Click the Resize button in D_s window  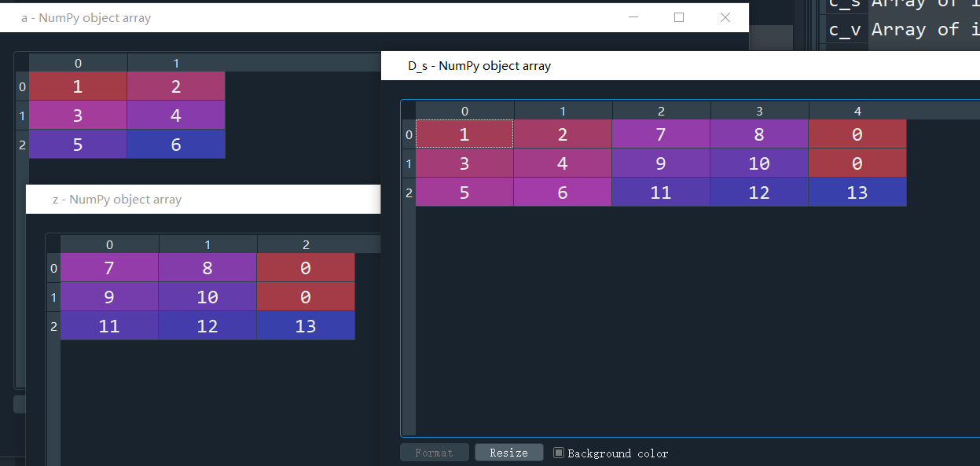coord(509,453)
